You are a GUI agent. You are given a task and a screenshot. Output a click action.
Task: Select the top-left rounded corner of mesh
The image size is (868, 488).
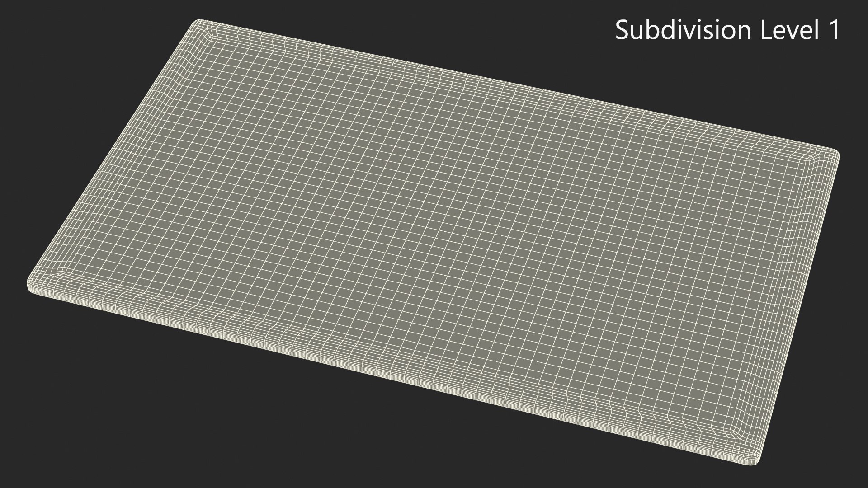coord(199,25)
